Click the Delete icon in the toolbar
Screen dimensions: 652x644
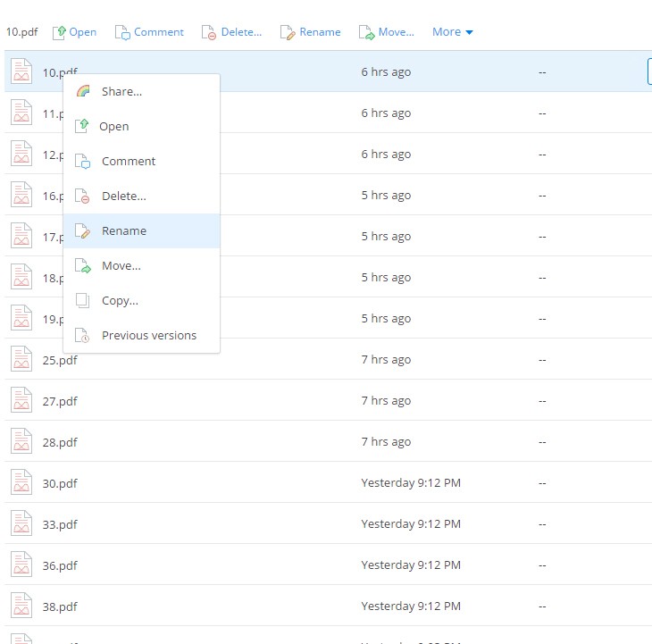coord(209,32)
